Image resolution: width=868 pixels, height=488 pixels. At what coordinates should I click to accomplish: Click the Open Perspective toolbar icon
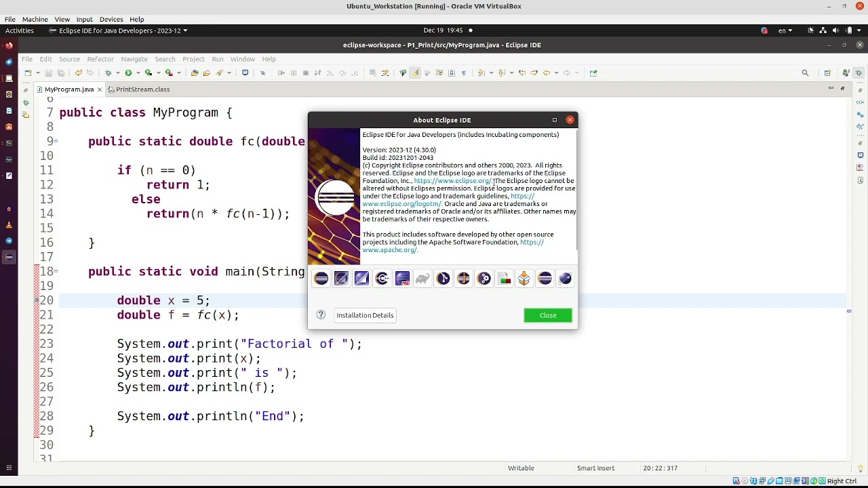pyautogui.click(x=827, y=73)
